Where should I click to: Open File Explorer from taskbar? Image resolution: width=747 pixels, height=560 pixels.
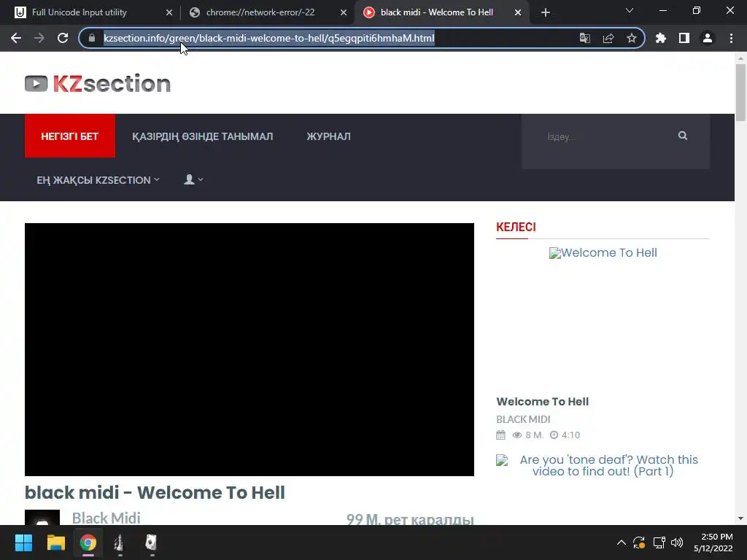tap(55, 542)
